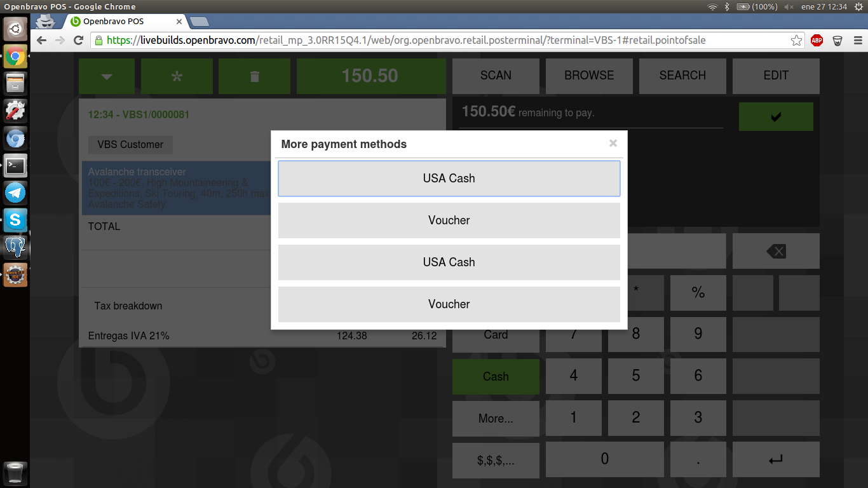Image resolution: width=868 pixels, height=488 pixels.
Task: Click the 150.50 total amount button
Action: 370,76
